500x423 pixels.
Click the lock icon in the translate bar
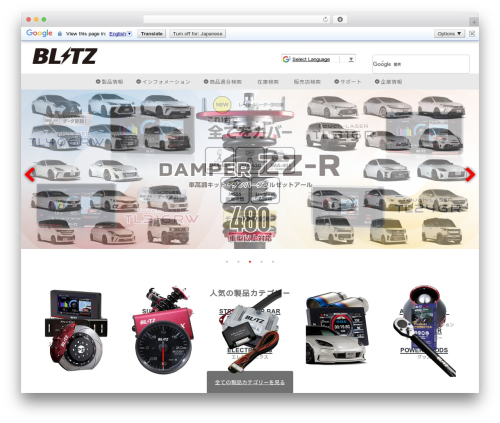coord(60,34)
